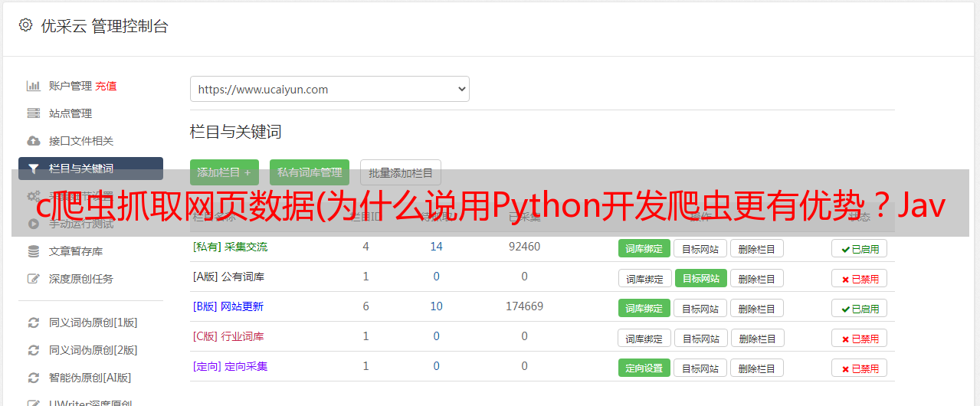Click the database icon for 文章暂存库
The height and width of the screenshot is (406, 980).
[33, 251]
